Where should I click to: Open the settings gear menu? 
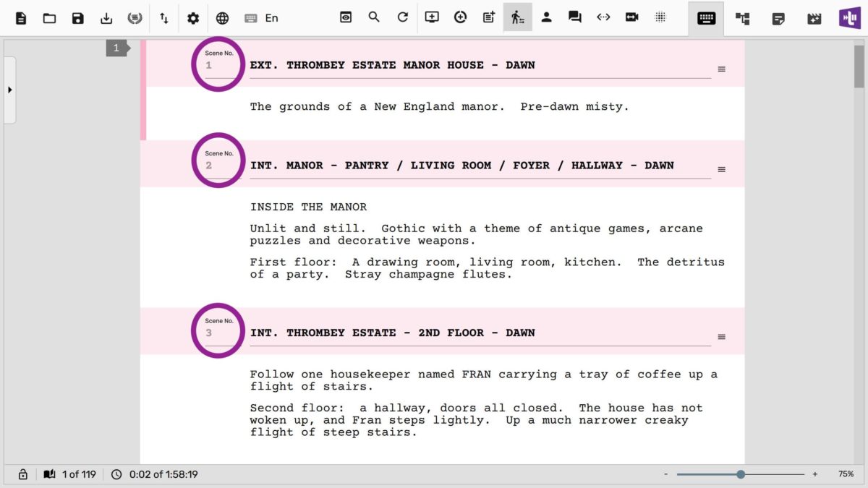click(192, 17)
